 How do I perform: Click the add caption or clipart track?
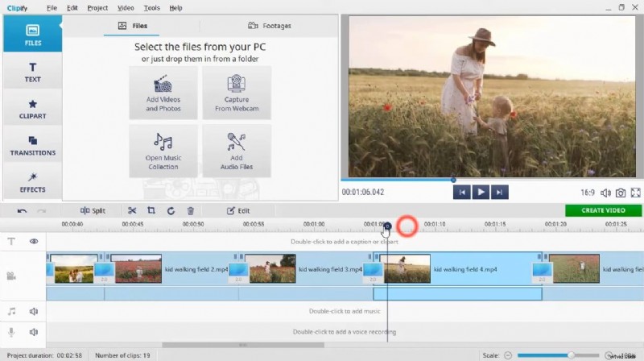tap(345, 242)
